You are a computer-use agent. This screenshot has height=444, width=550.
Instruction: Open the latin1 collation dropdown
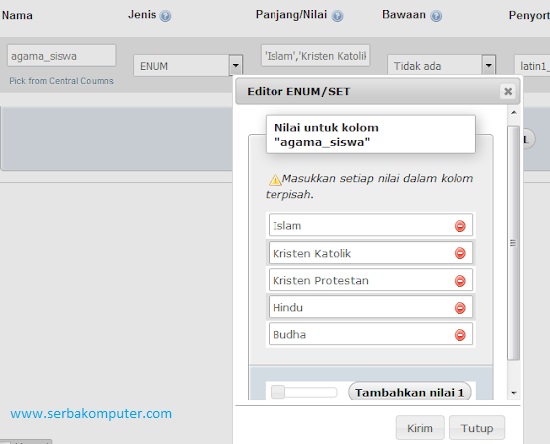(532, 65)
